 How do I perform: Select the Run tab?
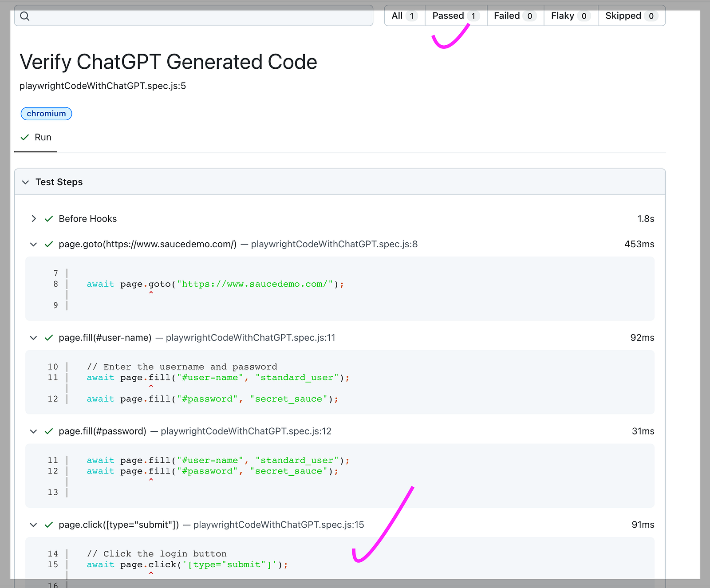click(35, 138)
